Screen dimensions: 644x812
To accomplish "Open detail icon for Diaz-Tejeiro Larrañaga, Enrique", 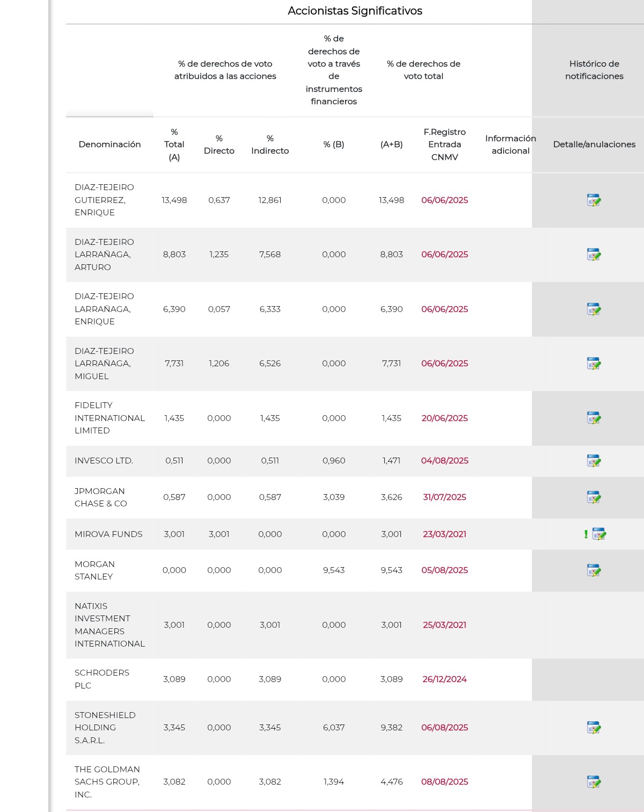I will 594,309.
